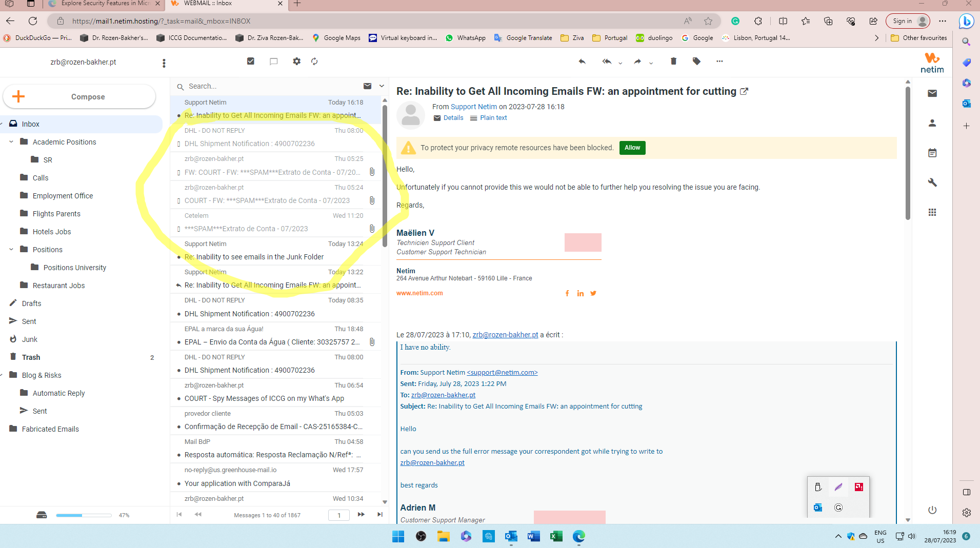Collapse the Positions folder tree
980x548 pixels.
pyautogui.click(x=11, y=249)
